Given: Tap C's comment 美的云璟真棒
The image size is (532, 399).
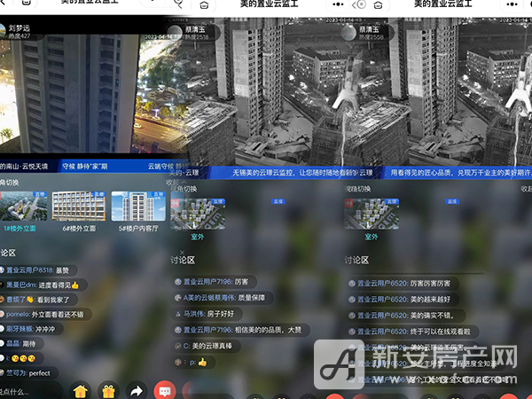Looking at the screenshot, I should [206, 346].
